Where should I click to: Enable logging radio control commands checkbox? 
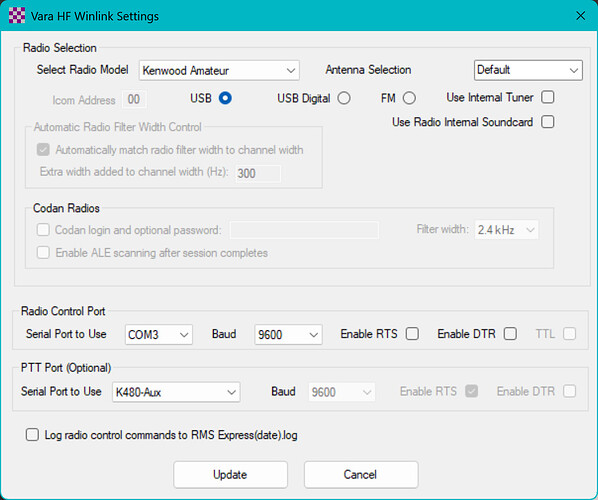32,435
